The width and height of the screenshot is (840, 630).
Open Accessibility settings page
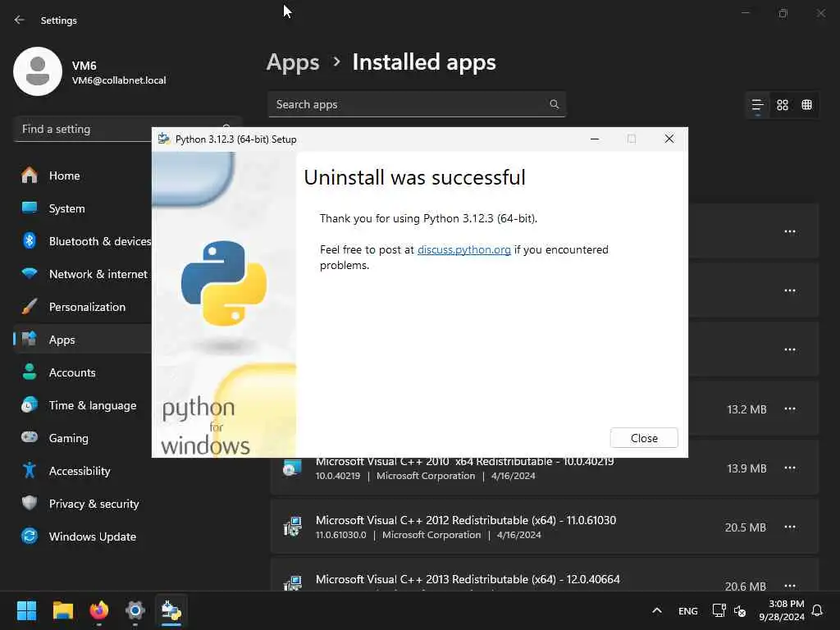coord(129,471)
